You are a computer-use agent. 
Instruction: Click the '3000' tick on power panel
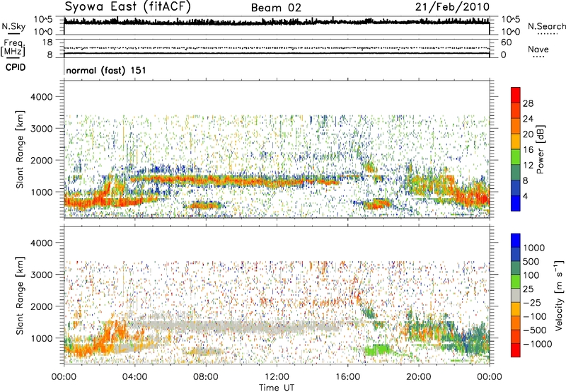pyautogui.click(x=42, y=129)
